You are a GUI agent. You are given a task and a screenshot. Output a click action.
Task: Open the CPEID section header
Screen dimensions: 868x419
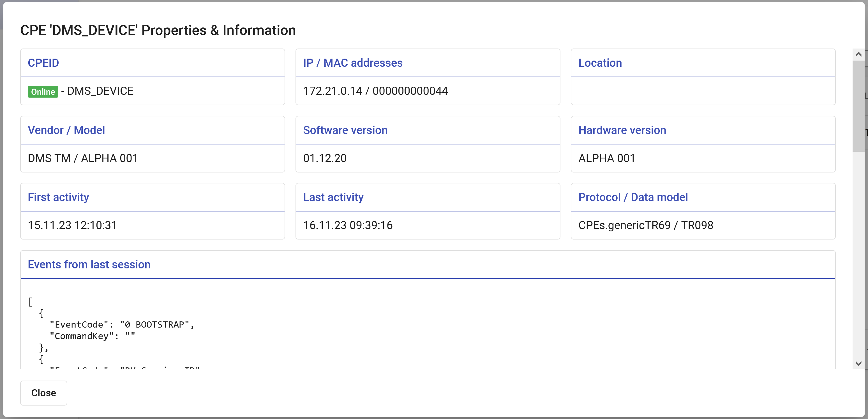[43, 63]
